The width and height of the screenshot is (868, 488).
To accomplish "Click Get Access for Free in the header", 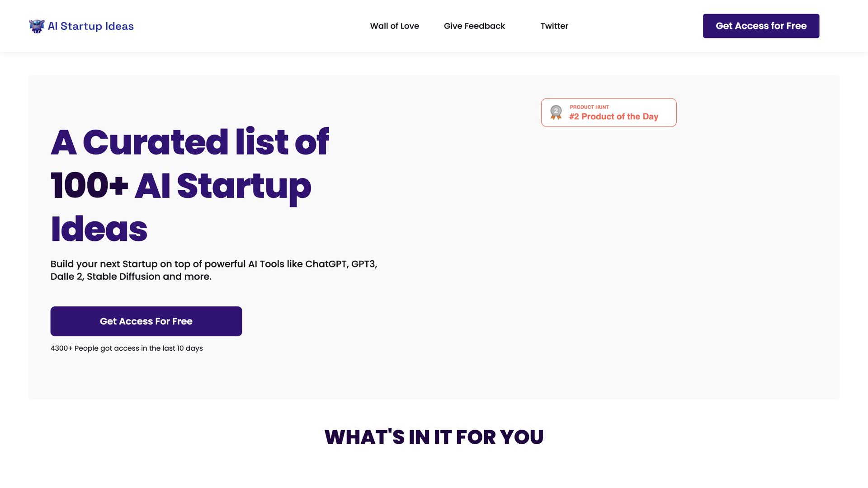I will pos(761,26).
